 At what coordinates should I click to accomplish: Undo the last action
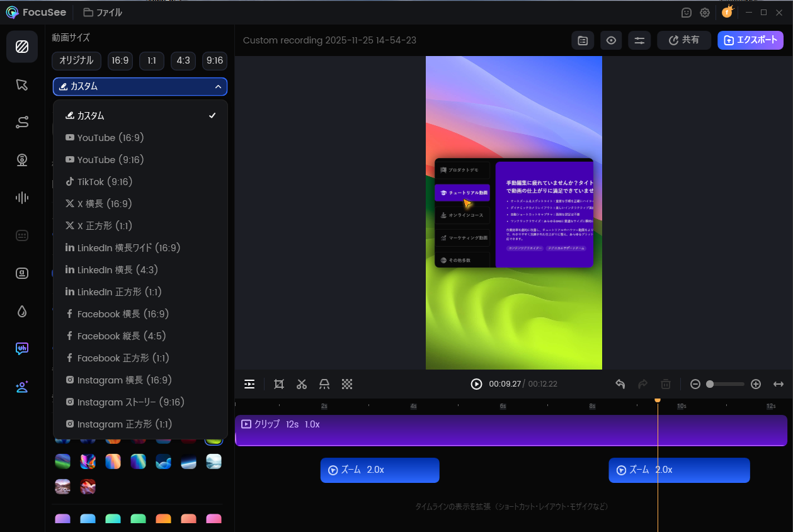pyautogui.click(x=620, y=384)
